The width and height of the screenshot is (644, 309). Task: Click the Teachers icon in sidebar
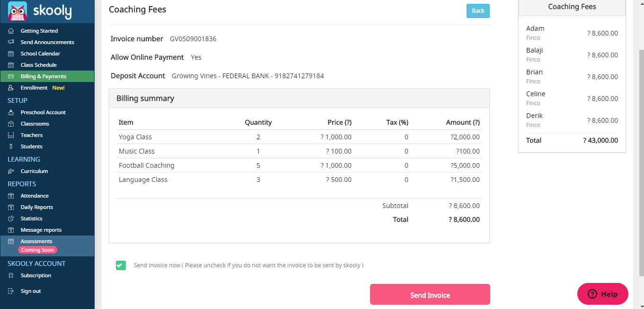(11, 135)
